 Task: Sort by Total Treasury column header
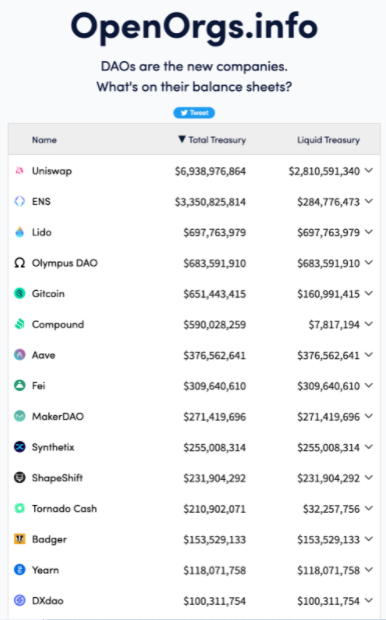[212, 140]
